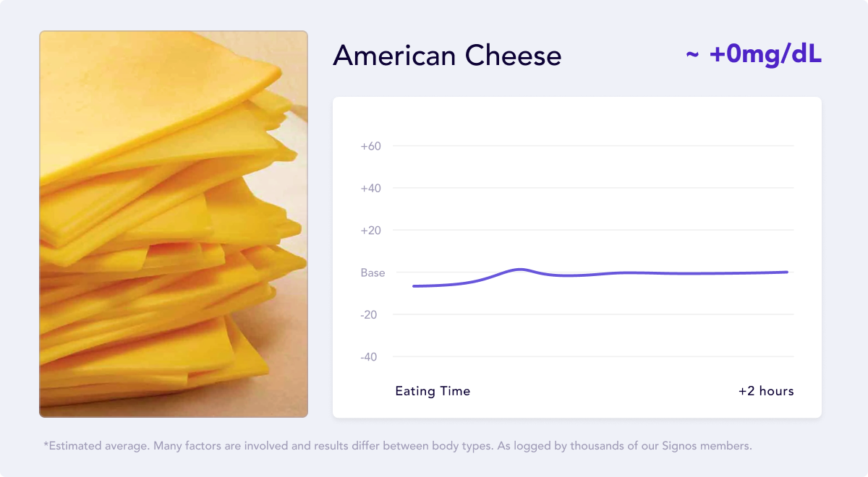Click the Base axis label
868x477 pixels.
pyautogui.click(x=373, y=273)
